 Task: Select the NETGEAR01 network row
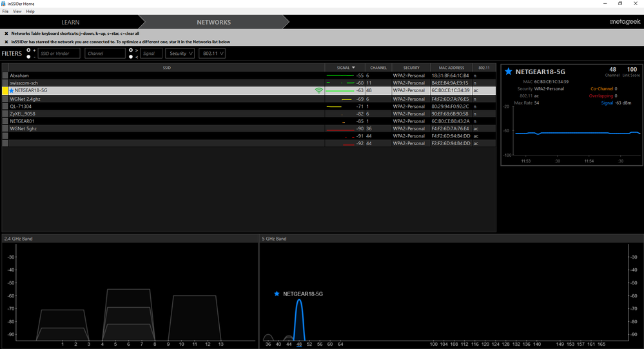249,121
